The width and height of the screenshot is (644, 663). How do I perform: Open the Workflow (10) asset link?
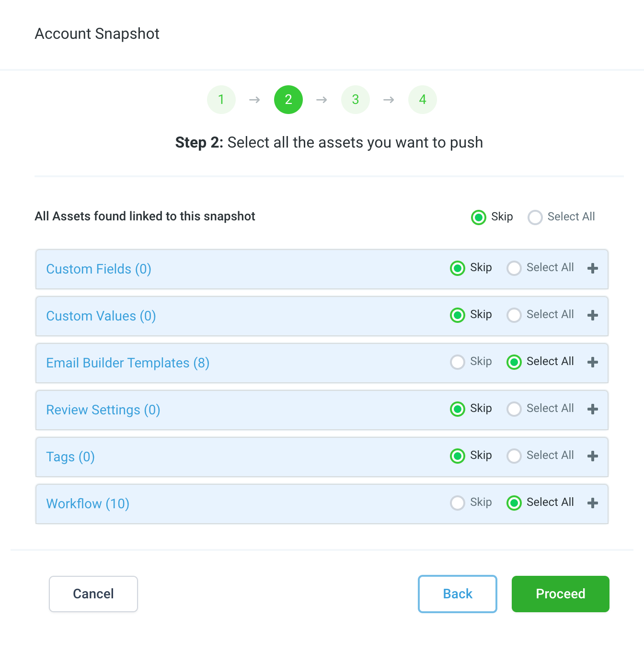(88, 504)
